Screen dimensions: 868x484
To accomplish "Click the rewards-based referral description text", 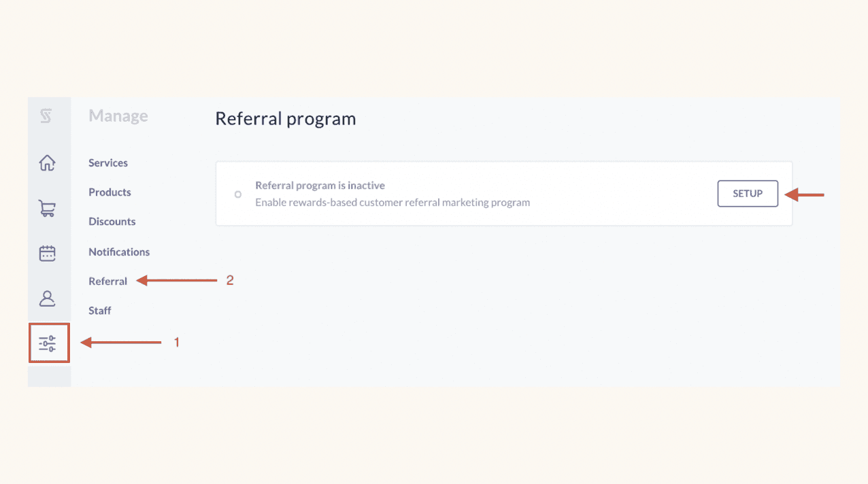I will point(393,203).
